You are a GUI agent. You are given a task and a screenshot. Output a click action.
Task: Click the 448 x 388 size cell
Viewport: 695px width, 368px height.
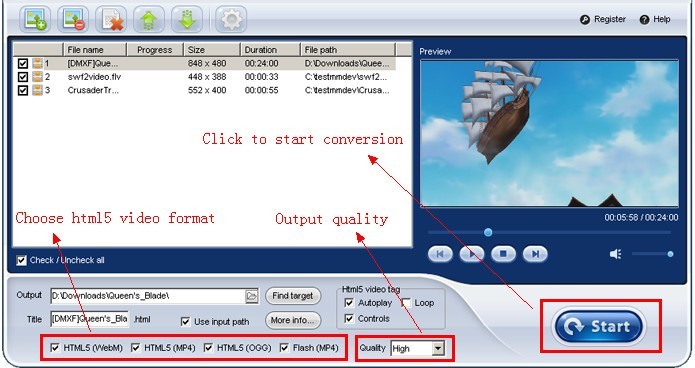click(x=207, y=77)
